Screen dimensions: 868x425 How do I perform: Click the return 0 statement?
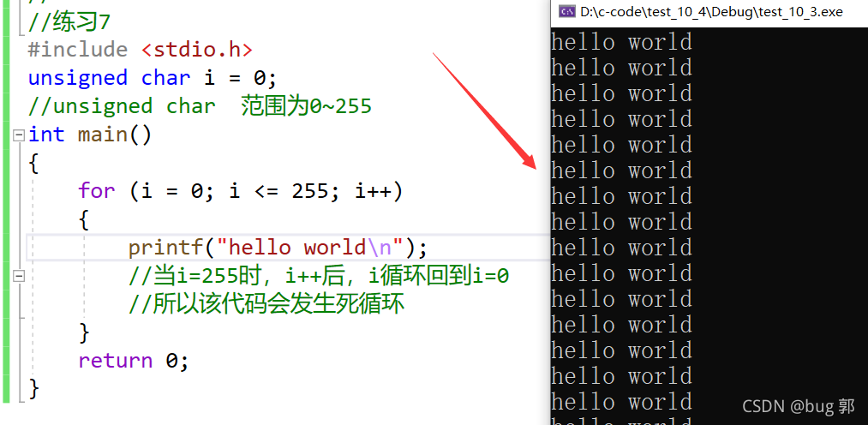click(134, 361)
